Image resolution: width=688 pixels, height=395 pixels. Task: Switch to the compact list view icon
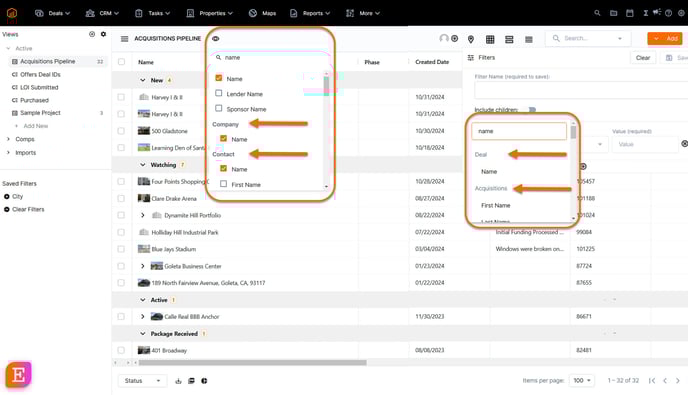tap(529, 40)
